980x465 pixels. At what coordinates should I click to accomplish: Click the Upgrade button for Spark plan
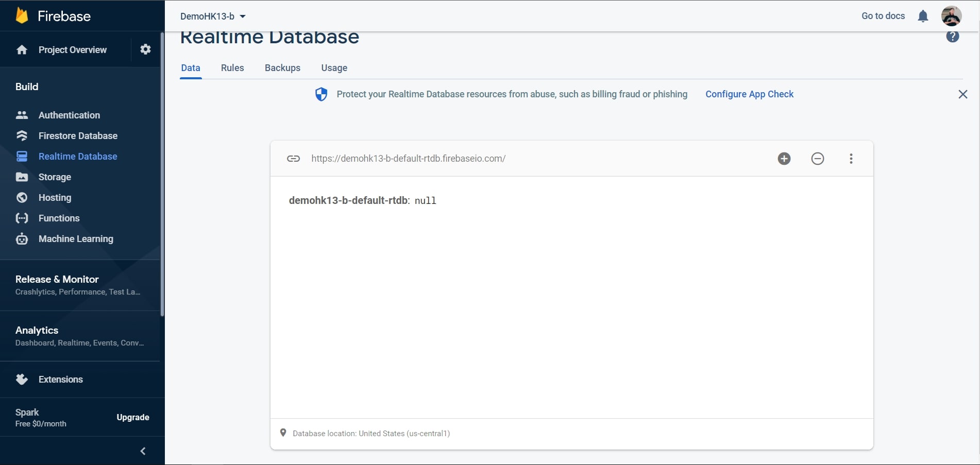[x=132, y=417]
